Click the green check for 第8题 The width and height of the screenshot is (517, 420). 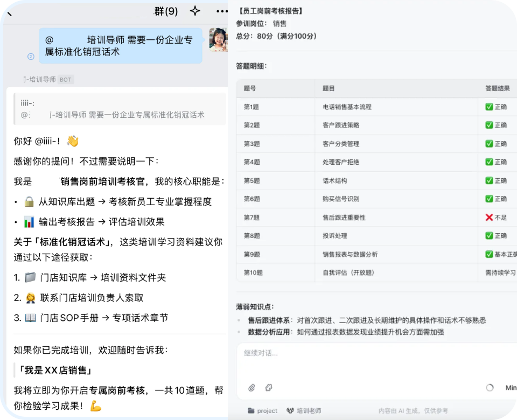[x=489, y=236]
